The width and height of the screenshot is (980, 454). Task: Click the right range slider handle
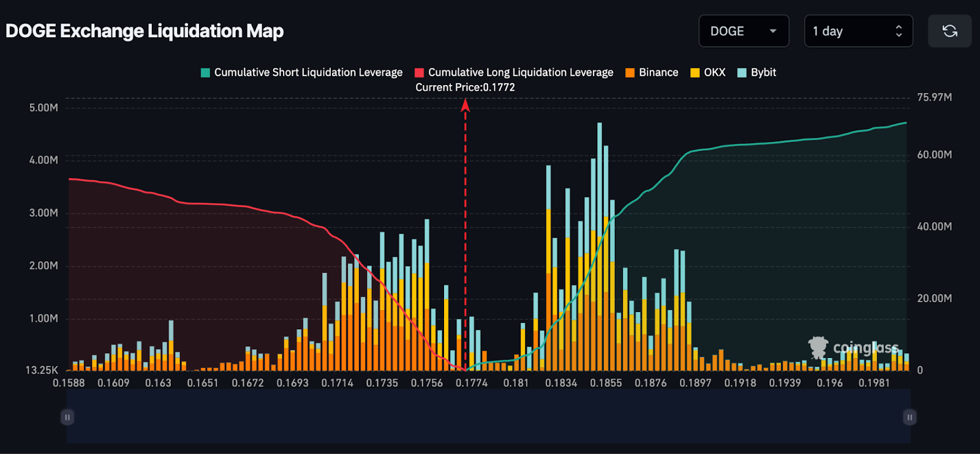point(910,417)
